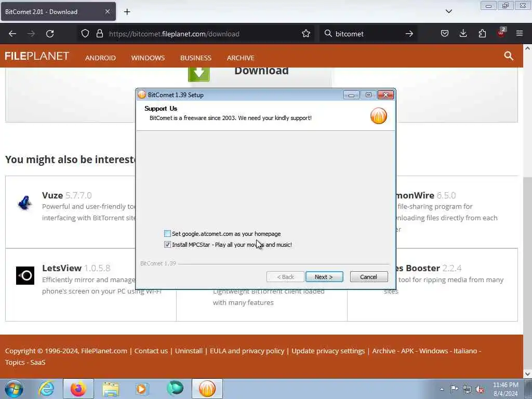The image size is (532, 399).
Task: Submit search with the arrow icon
Action: [409, 34]
